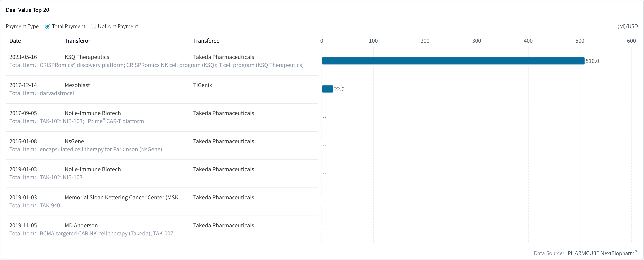Click MD Anderson transferor name
Screen dimensions: 644x260
81,226
